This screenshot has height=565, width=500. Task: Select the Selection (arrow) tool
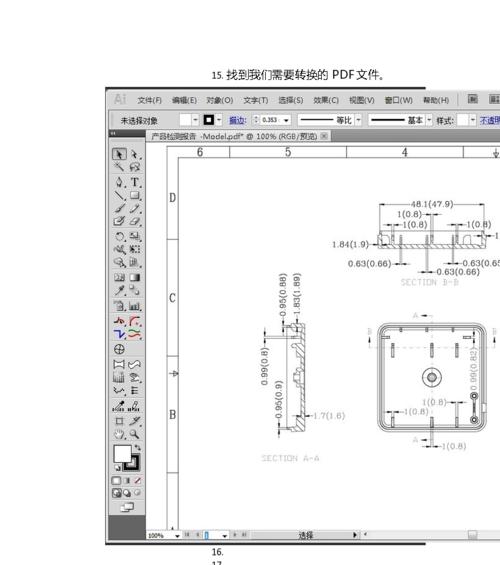(119, 154)
